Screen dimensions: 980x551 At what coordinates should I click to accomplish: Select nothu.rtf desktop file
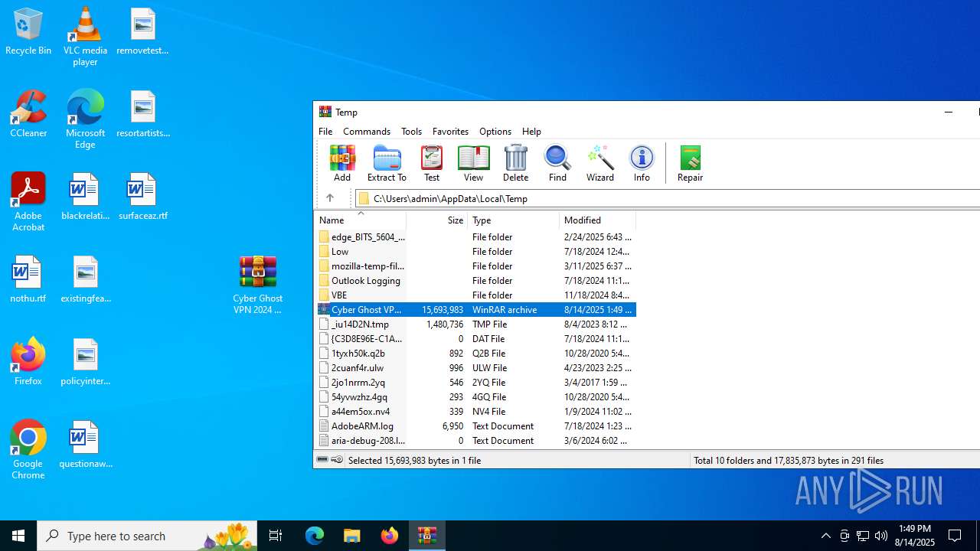[x=28, y=279]
